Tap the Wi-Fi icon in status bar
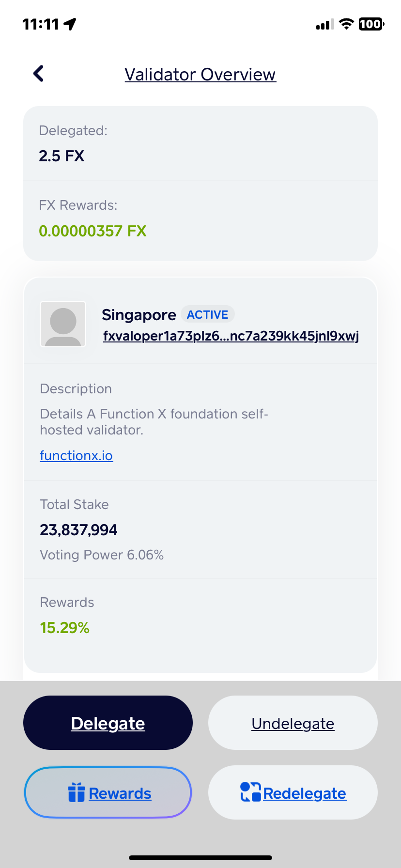The width and height of the screenshot is (401, 868). (x=346, y=24)
